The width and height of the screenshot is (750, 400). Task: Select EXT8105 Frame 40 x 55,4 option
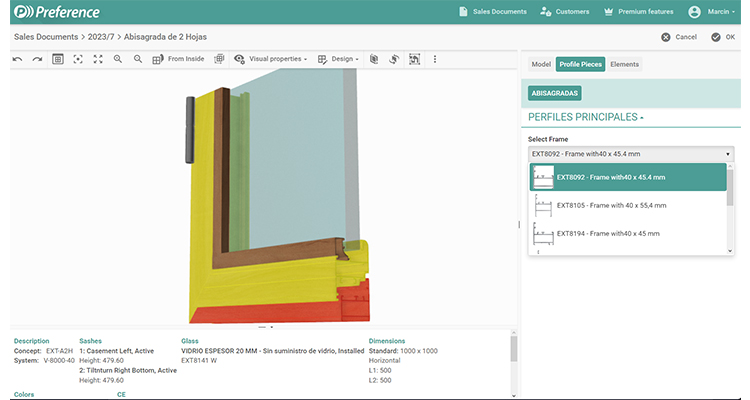628,205
